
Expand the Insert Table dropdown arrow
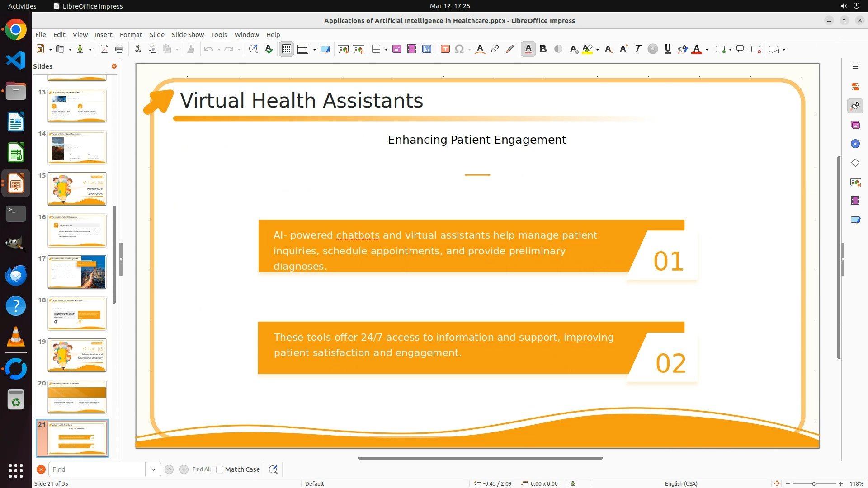[386, 49]
